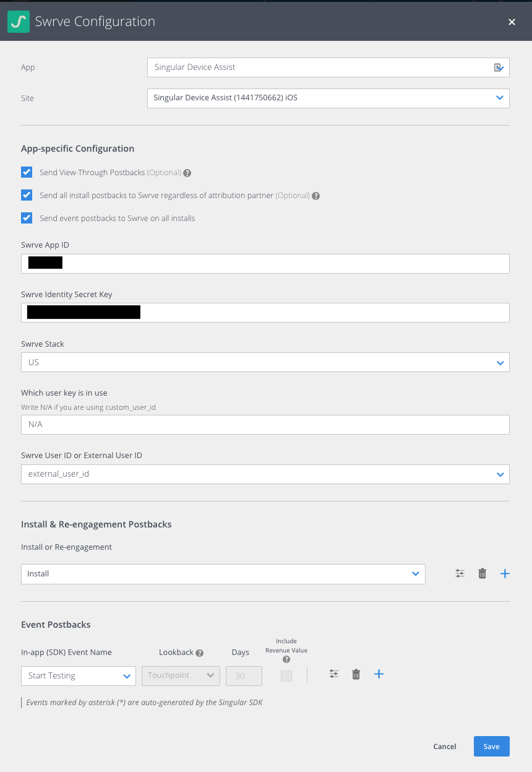The height and width of the screenshot is (772, 532).
Task: Expand the external_user_id dropdown
Action: pos(265,474)
